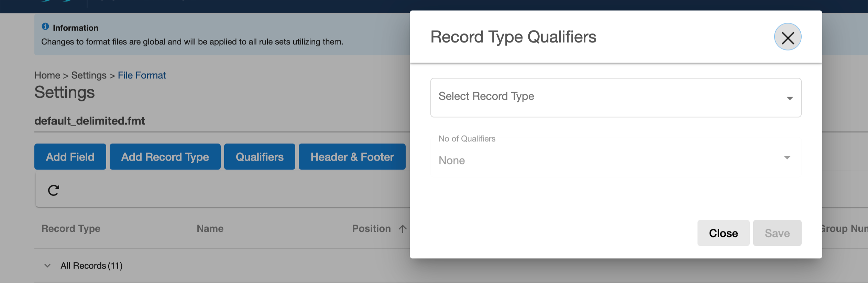The image size is (868, 283).
Task: Select the All Records (11) row label
Action: point(91,266)
